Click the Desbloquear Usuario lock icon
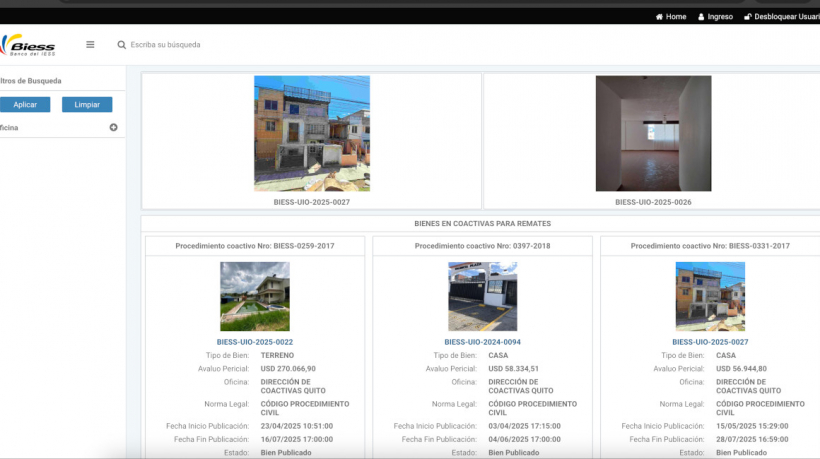The width and height of the screenshot is (820, 459). coord(747,17)
